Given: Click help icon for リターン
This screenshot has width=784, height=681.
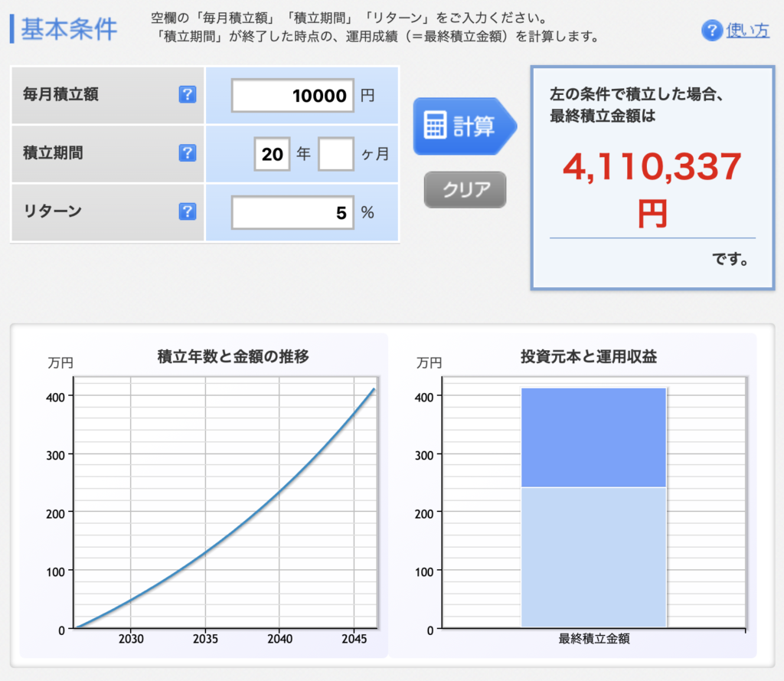Looking at the screenshot, I should point(188,211).
